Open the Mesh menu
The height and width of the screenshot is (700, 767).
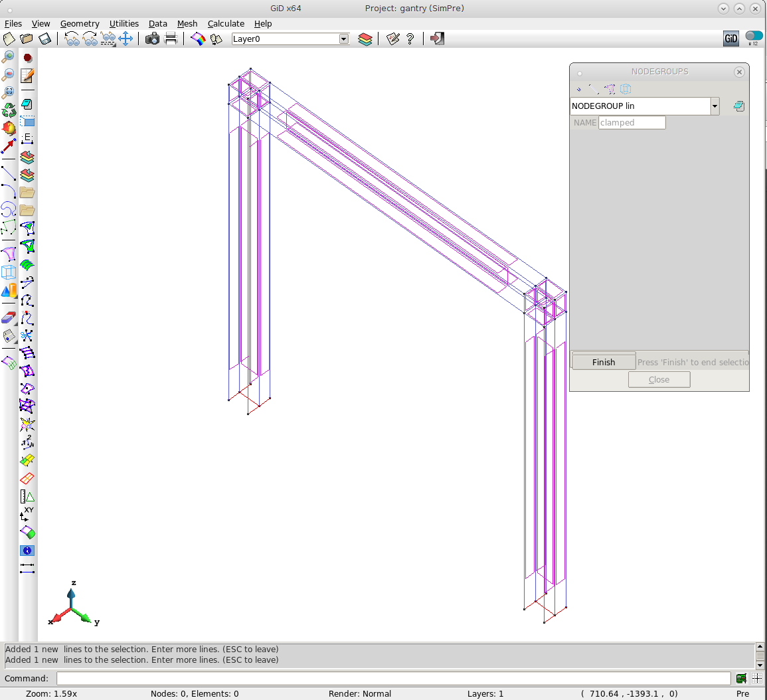tap(187, 23)
